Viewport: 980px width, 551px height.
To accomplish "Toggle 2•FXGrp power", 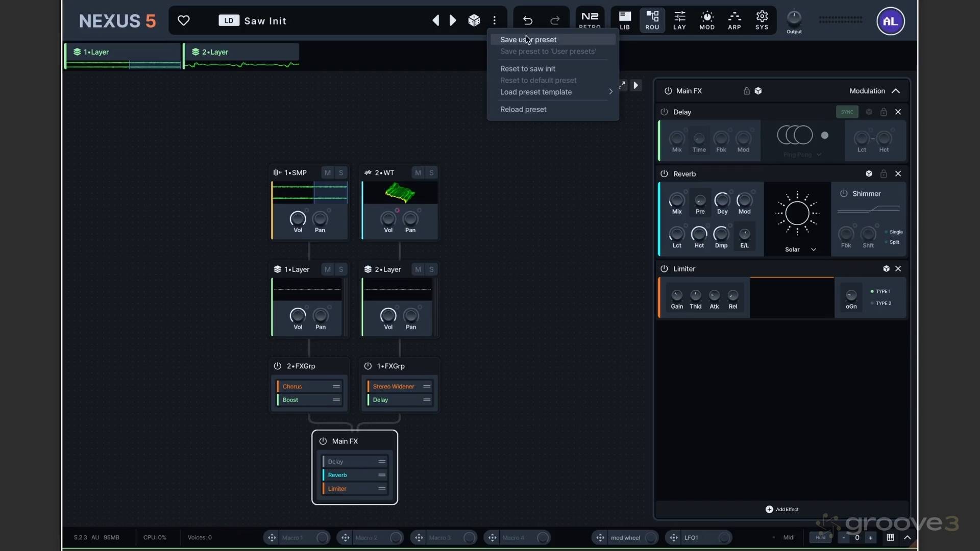I will click(x=278, y=366).
